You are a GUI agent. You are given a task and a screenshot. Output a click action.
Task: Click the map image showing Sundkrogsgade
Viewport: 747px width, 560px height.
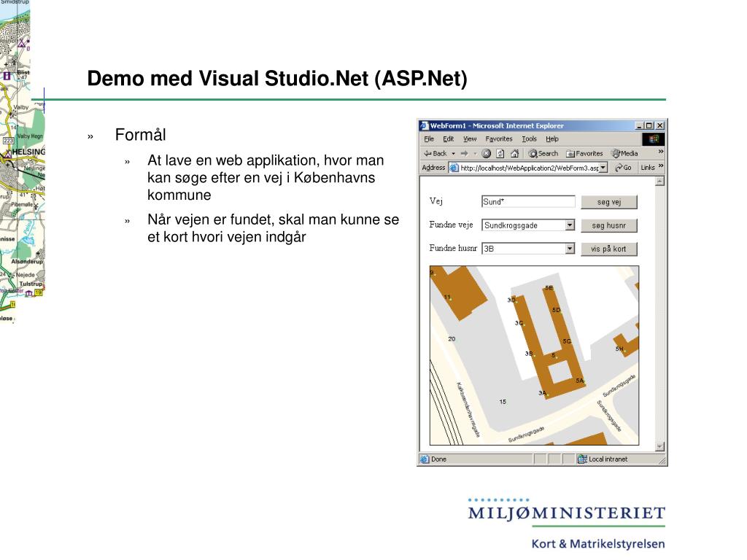534,355
